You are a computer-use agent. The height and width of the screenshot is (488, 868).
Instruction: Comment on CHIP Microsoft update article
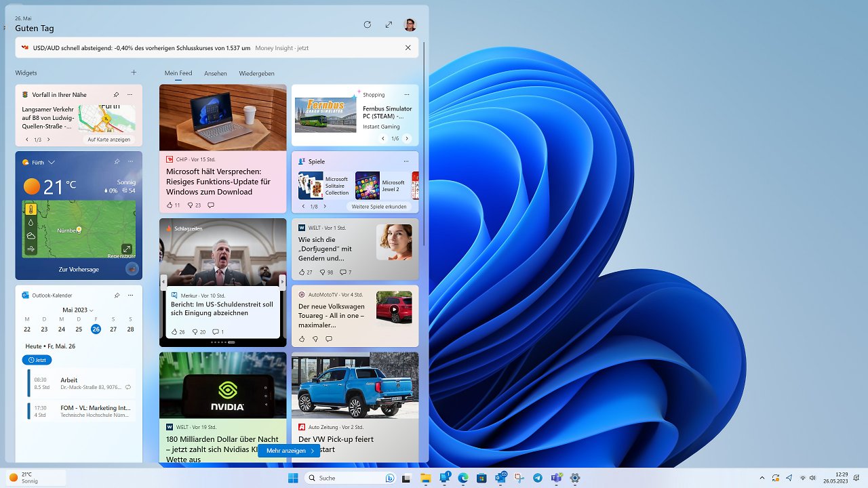point(211,205)
